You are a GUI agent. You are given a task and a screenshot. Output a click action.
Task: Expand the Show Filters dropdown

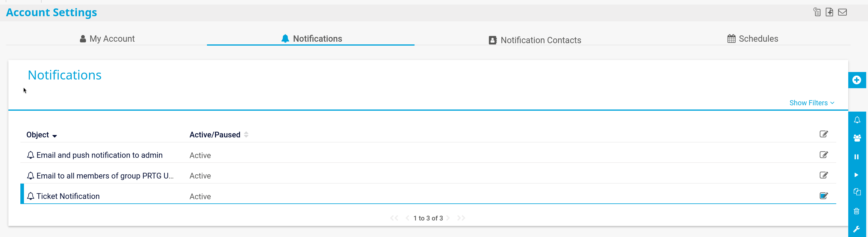(x=811, y=103)
